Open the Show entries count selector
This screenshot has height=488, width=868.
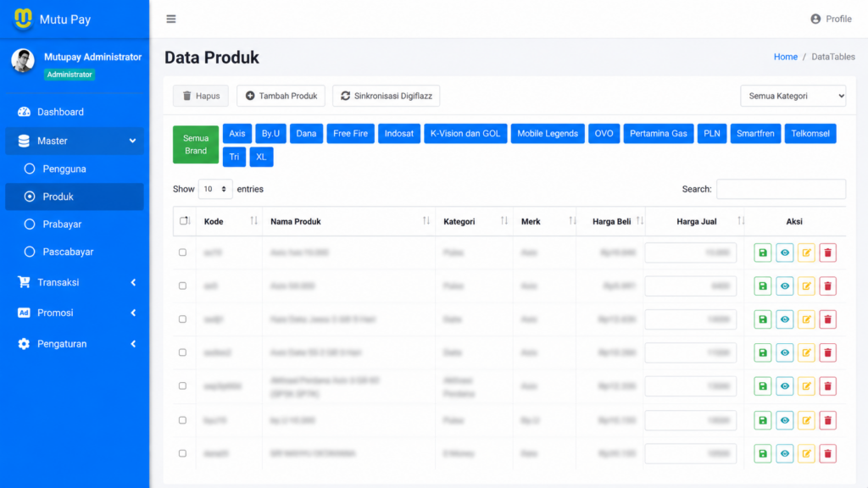click(x=214, y=189)
